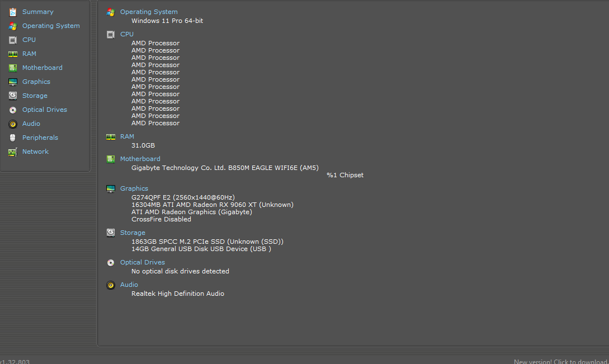Viewport: 609px width, 364px height.
Task: Click the RAM heading link in summary
Action: coord(127,137)
